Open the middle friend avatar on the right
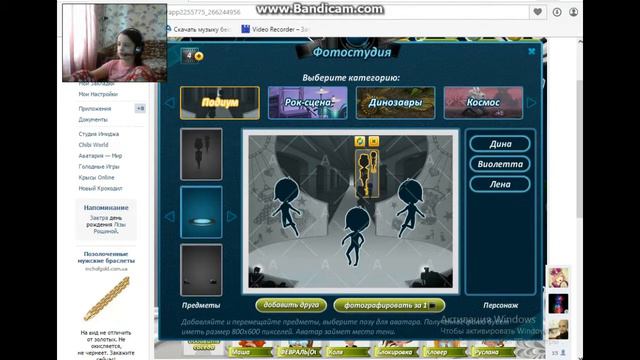This screenshot has height=360, width=640. coord(558,304)
